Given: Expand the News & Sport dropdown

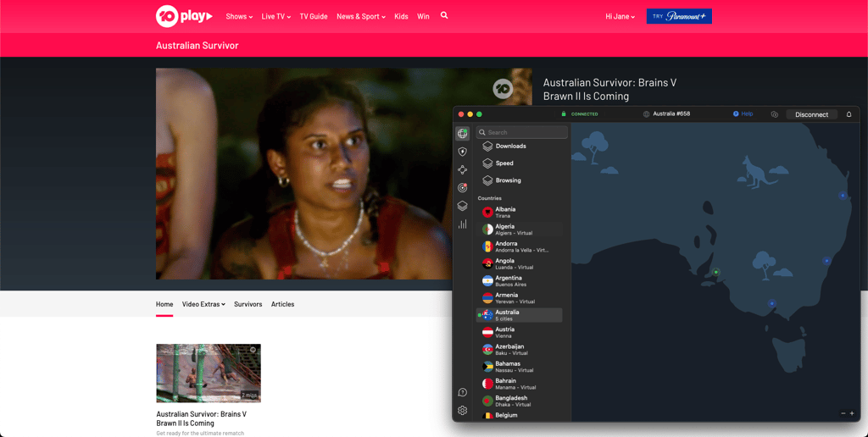Looking at the screenshot, I should [x=361, y=17].
